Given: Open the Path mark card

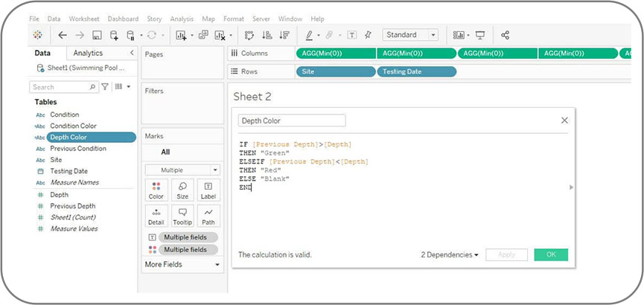Looking at the screenshot, I should tap(208, 216).
